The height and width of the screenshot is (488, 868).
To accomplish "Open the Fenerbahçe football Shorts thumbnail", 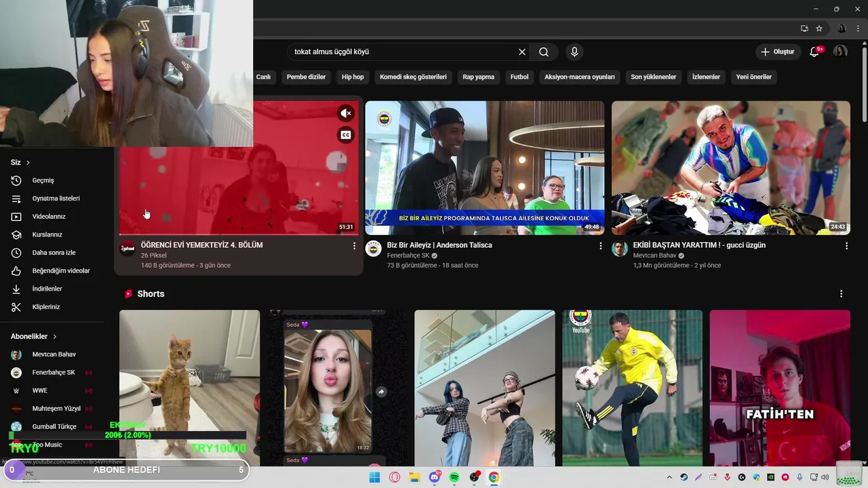I will point(632,388).
